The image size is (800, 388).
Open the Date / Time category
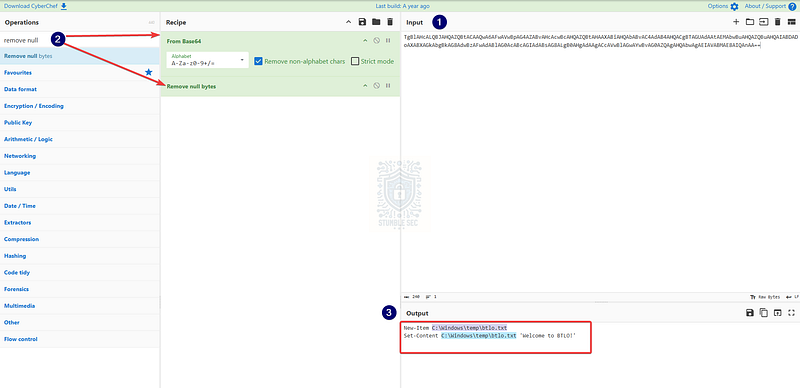(x=80, y=206)
